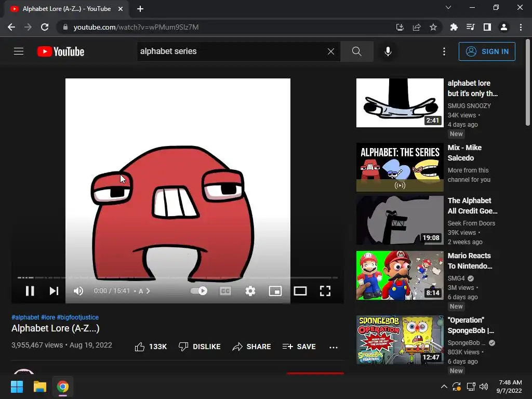Activate the miniplayer
Viewport: 532px width, 399px height.
(275, 291)
